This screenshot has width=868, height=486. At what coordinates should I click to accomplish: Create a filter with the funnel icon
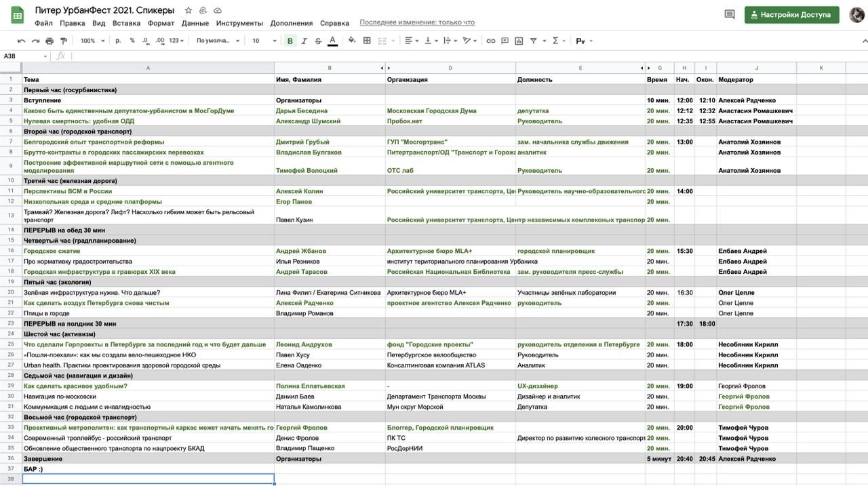[534, 41]
